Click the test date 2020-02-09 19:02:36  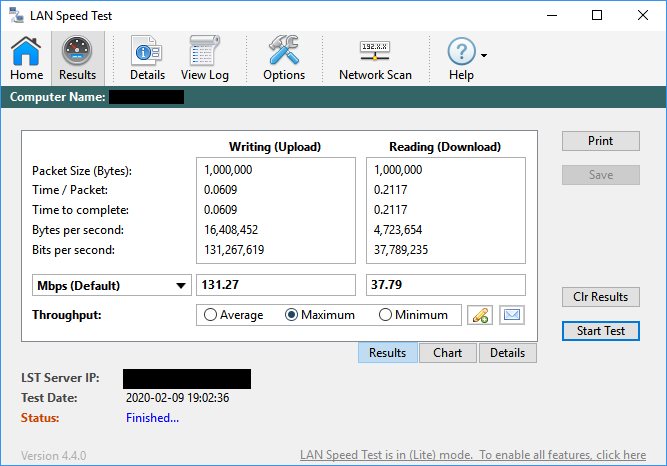[x=177, y=398]
